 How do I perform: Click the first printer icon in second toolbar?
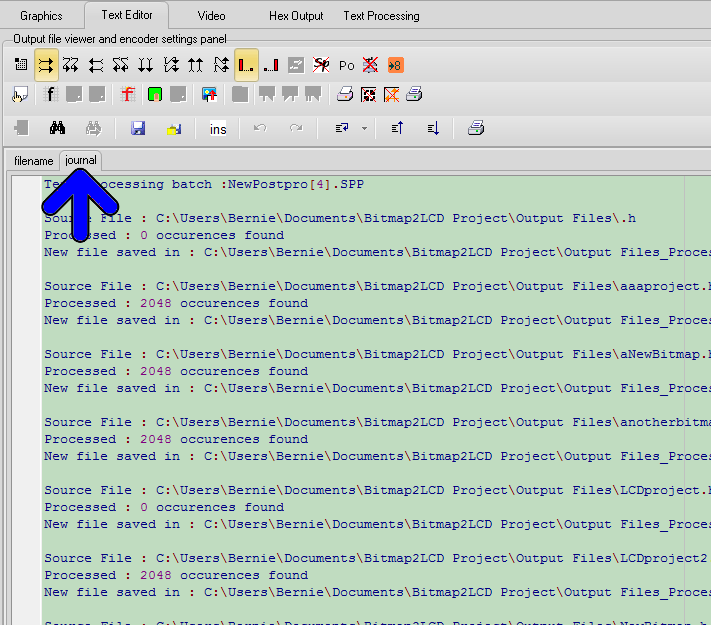click(x=345, y=94)
